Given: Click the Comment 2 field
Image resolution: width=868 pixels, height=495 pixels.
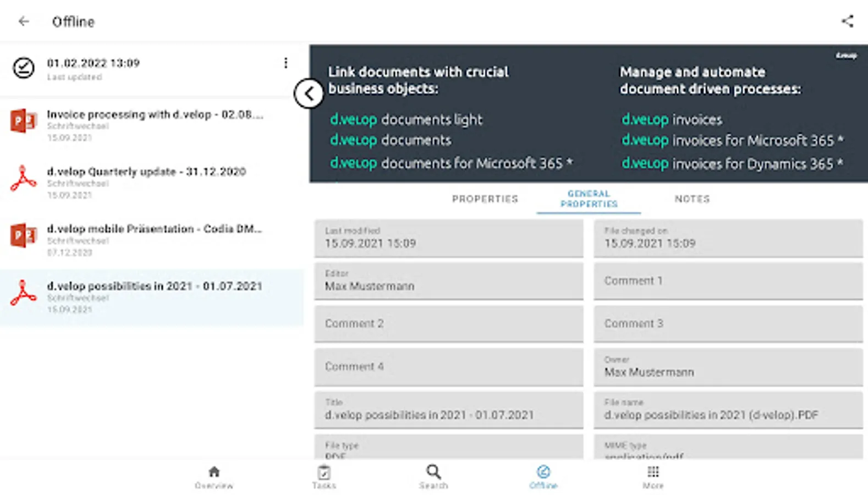Looking at the screenshot, I should click(x=449, y=324).
